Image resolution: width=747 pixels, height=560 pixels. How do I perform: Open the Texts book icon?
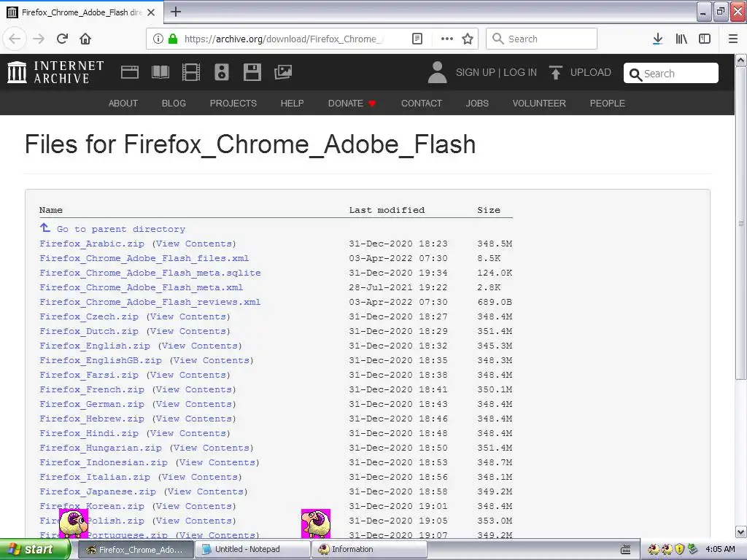(x=160, y=72)
